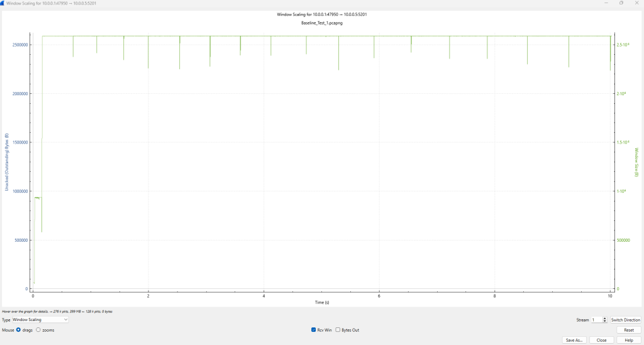Click the graph title 'Window Scaling for 10.0.0.1:47950'
The height and width of the screenshot is (345, 644).
321,14
